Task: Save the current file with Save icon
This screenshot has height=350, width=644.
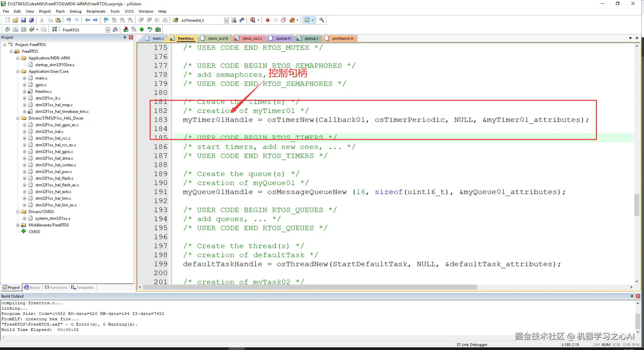Action: 23,20
